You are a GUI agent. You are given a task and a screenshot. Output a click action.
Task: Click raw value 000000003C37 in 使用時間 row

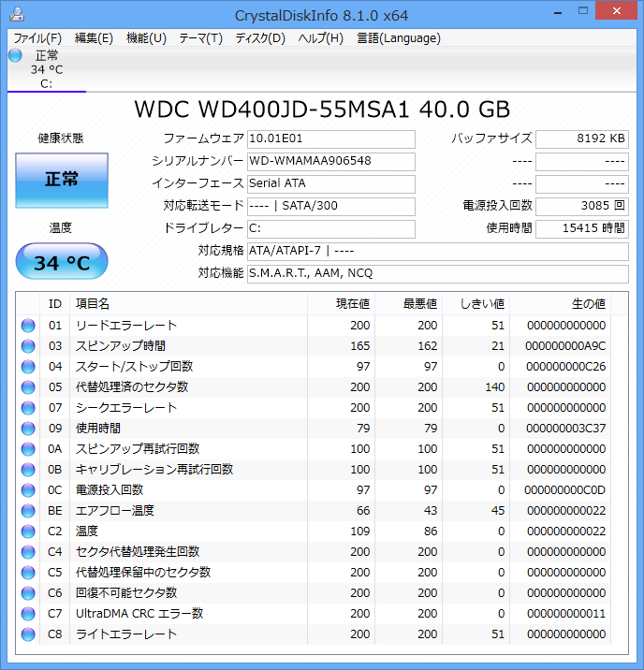point(565,429)
